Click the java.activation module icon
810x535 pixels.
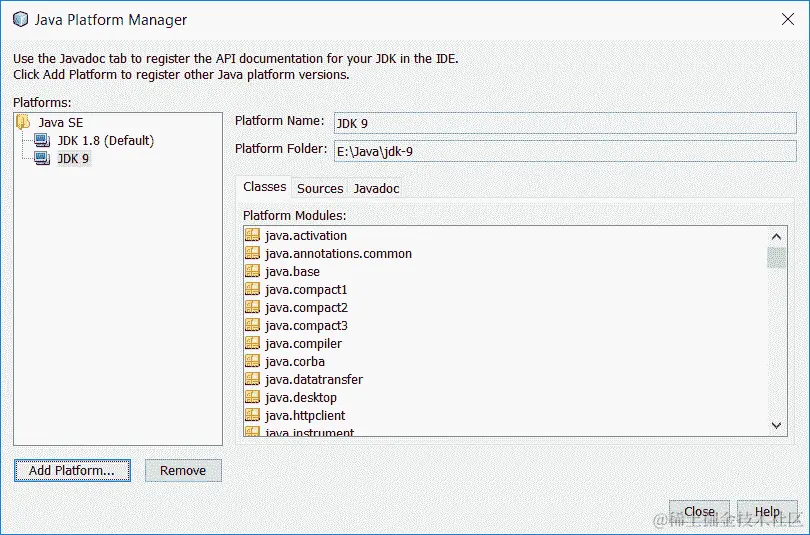[x=252, y=235]
